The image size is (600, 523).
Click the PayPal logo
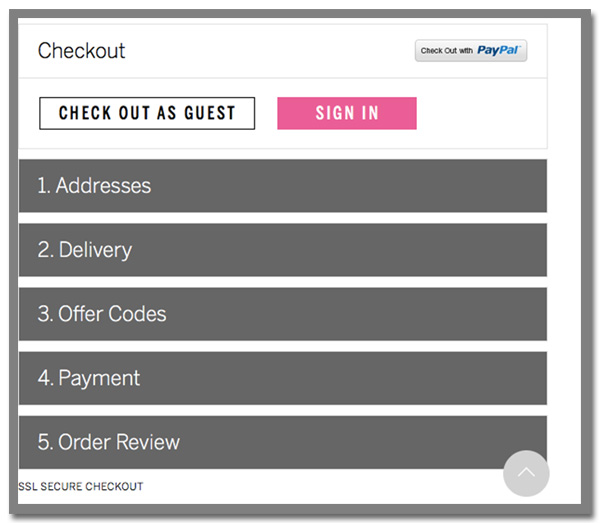(499, 50)
